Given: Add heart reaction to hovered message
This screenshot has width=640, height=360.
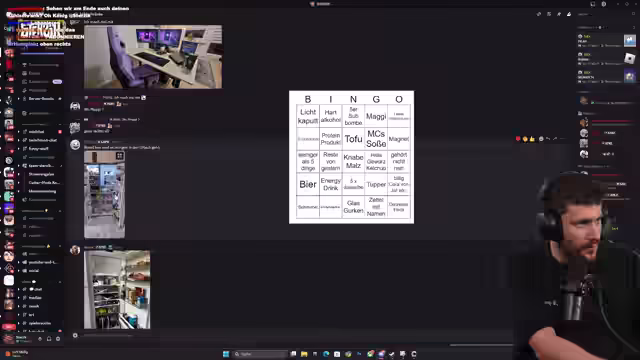Looking at the screenshot, I should 518,139.
